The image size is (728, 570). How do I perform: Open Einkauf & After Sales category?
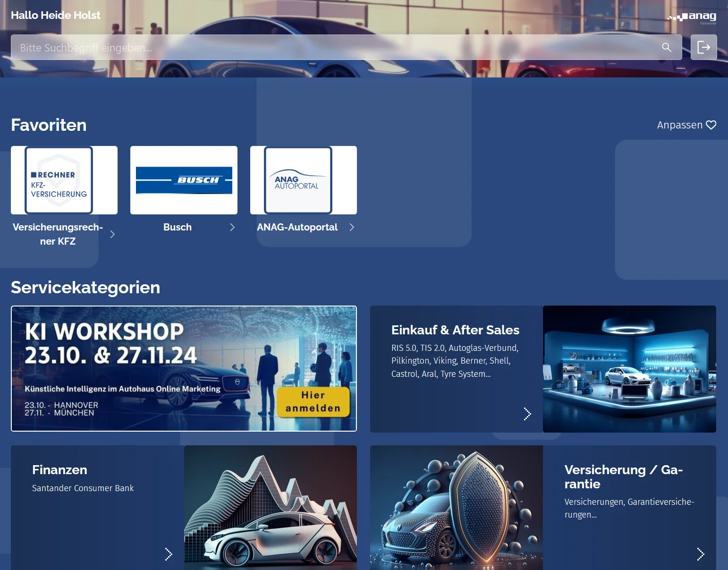455,330
